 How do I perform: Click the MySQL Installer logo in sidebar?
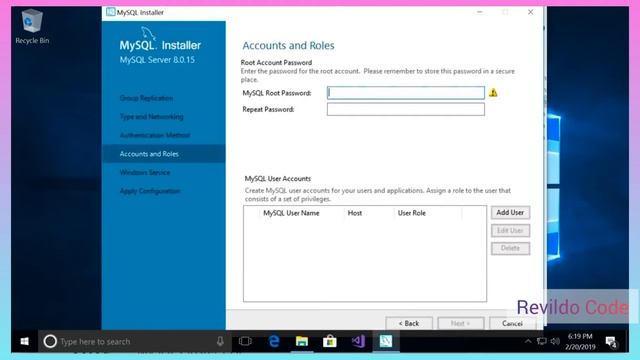click(x=160, y=40)
